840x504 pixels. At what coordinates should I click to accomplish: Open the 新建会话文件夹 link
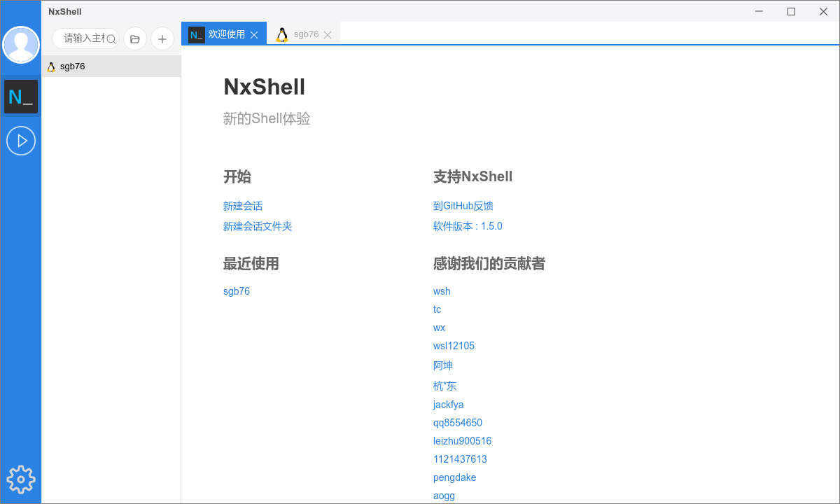coord(258,226)
